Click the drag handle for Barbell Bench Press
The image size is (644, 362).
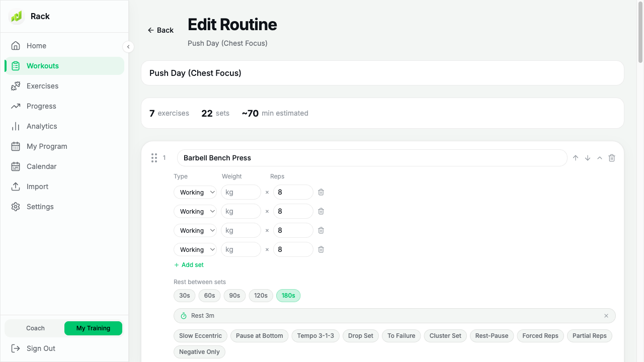click(x=154, y=158)
